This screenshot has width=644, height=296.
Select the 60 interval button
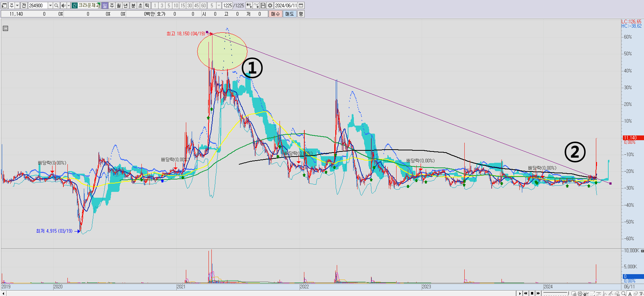[203, 5]
